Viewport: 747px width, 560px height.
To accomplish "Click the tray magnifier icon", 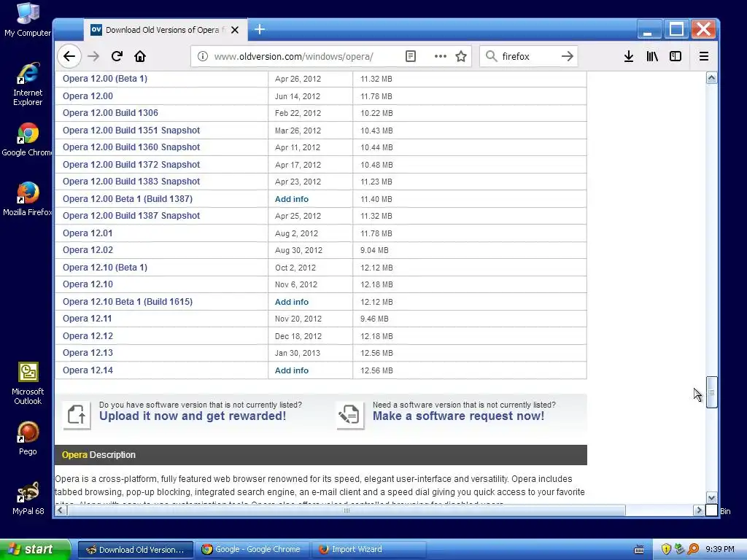I will [693, 549].
